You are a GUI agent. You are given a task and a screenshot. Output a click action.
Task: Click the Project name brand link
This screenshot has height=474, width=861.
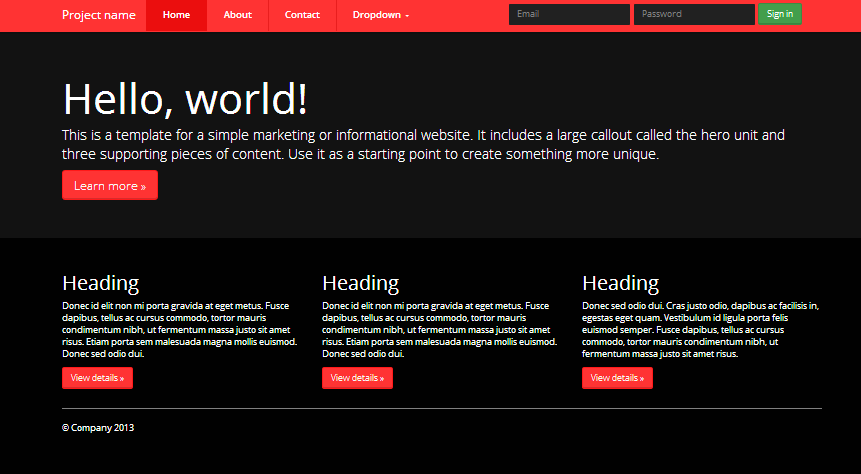tap(99, 15)
